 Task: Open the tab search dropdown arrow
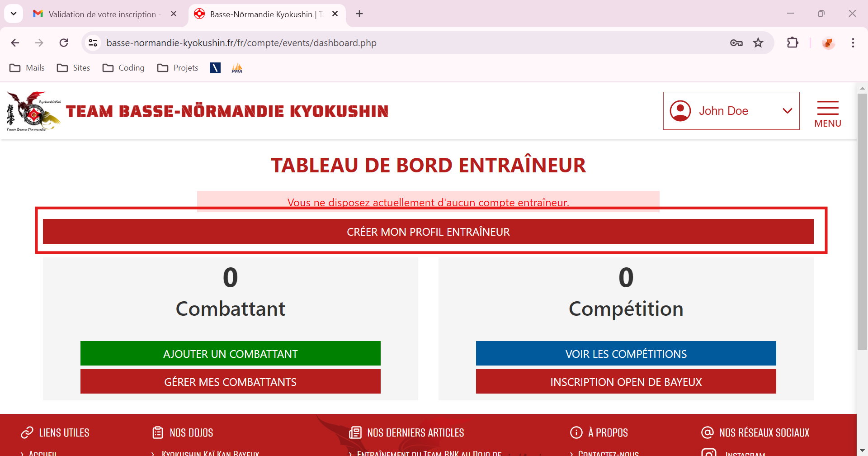click(14, 14)
